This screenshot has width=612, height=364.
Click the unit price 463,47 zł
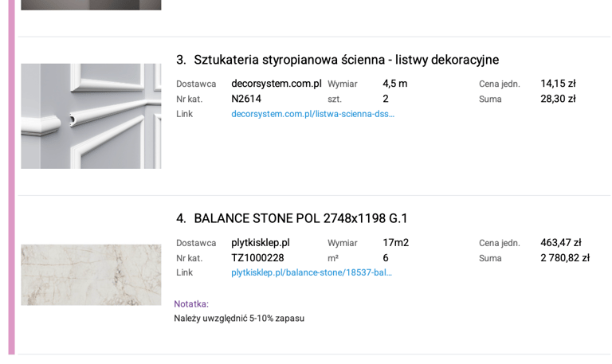click(561, 243)
